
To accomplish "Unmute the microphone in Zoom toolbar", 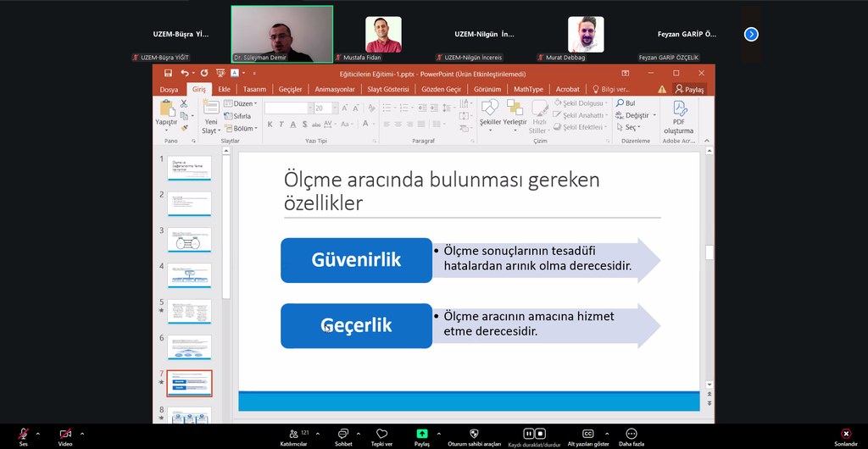I will (x=24, y=434).
